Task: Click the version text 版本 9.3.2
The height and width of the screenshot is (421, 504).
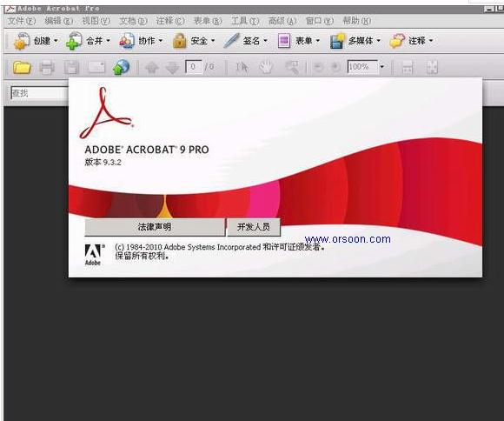Action: coord(103,162)
